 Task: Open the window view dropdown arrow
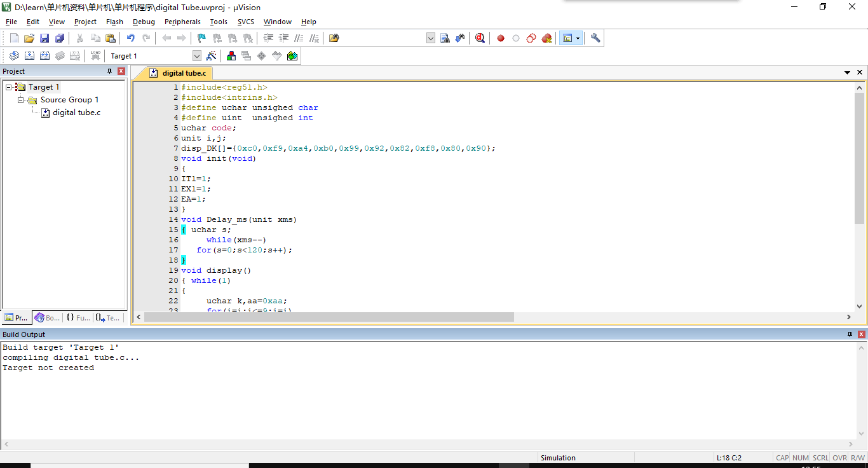point(578,38)
